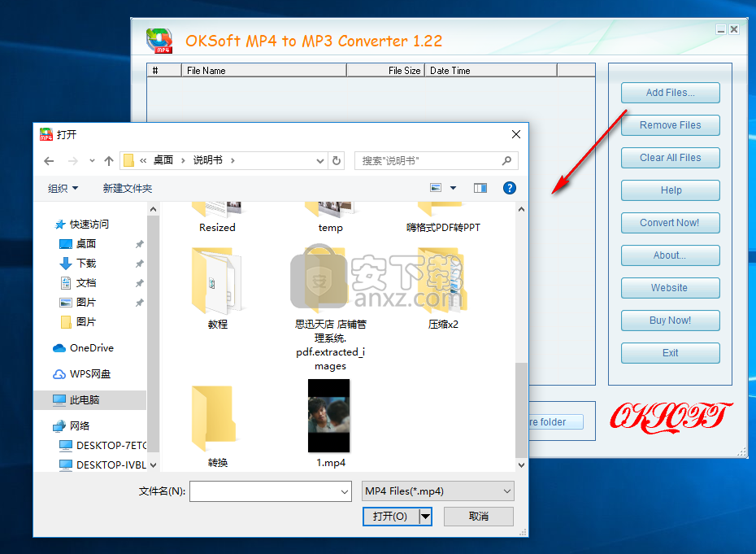Click the address bar folder icon

point(128,160)
